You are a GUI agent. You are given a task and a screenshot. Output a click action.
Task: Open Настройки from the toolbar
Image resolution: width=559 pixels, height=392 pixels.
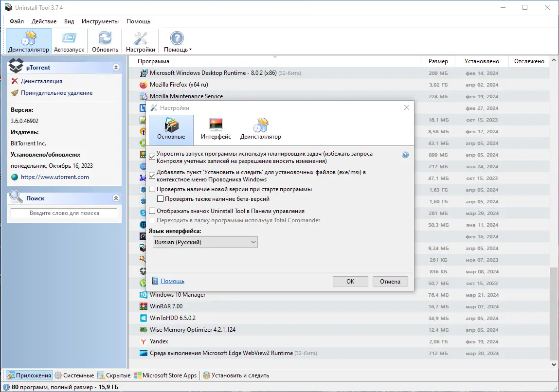140,41
